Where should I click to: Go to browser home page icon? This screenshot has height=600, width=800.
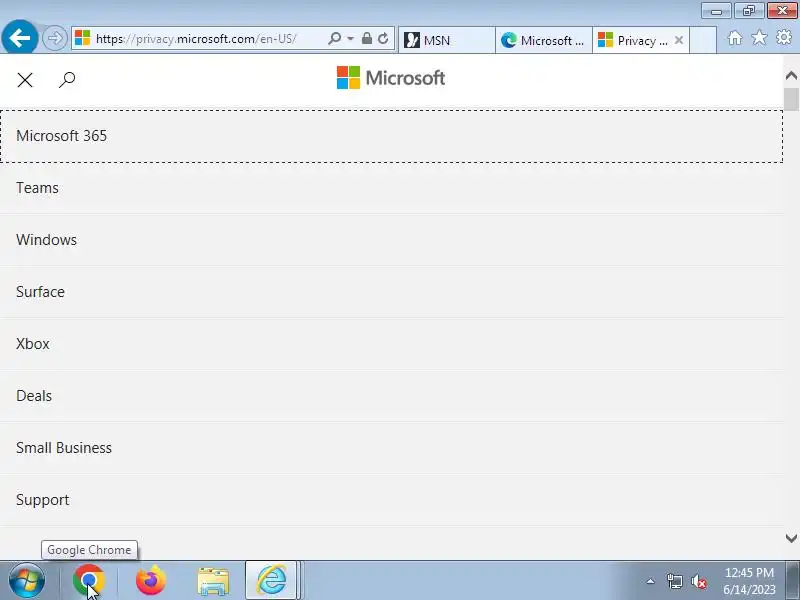click(x=735, y=38)
